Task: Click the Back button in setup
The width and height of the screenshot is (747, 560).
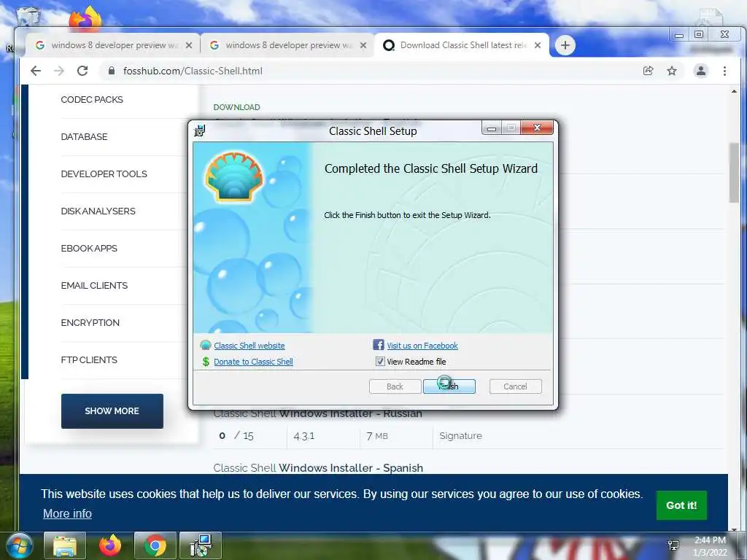Action: (395, 386)
